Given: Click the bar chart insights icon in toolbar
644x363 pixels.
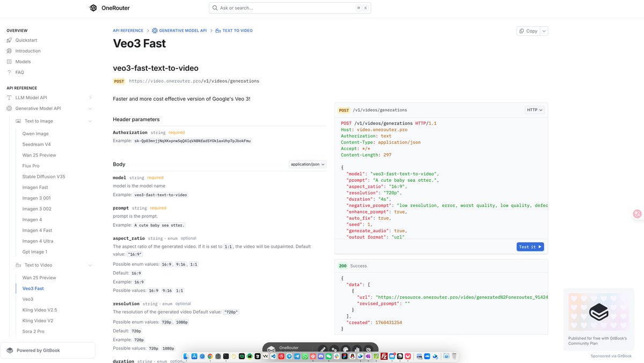Looking at the screenshot, I should point(357,350).
